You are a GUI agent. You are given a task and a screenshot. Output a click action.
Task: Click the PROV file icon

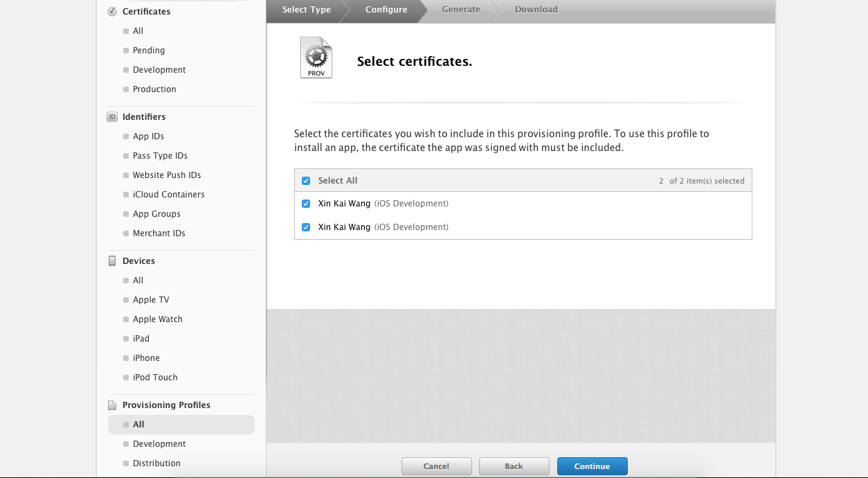316,58
